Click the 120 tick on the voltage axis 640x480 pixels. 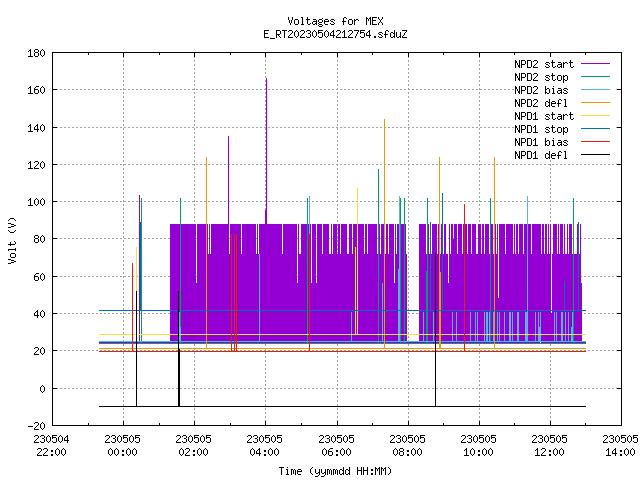point(36,165)
